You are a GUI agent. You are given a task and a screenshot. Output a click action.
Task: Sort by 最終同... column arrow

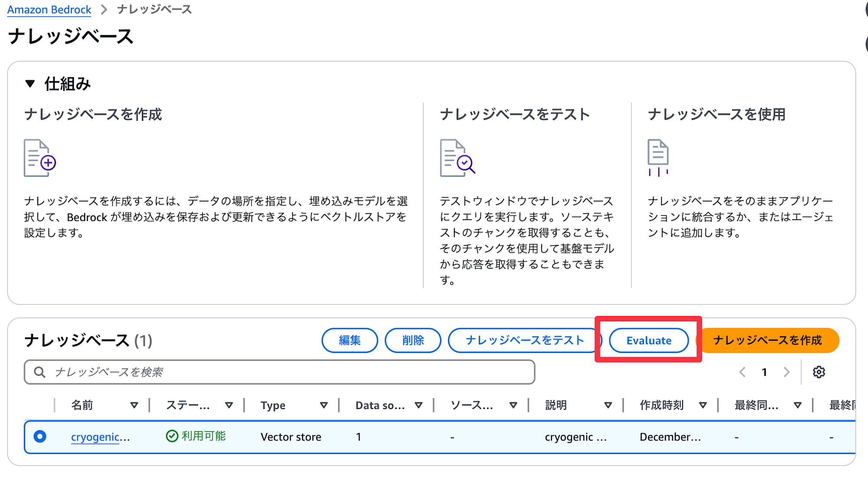tap(798, 405)
